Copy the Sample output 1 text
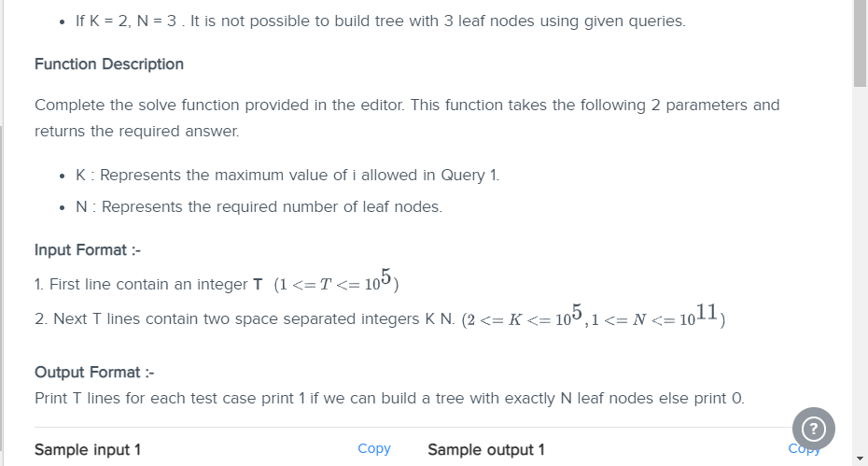Viewport: 868px width, 466px height. pos(804,448)
